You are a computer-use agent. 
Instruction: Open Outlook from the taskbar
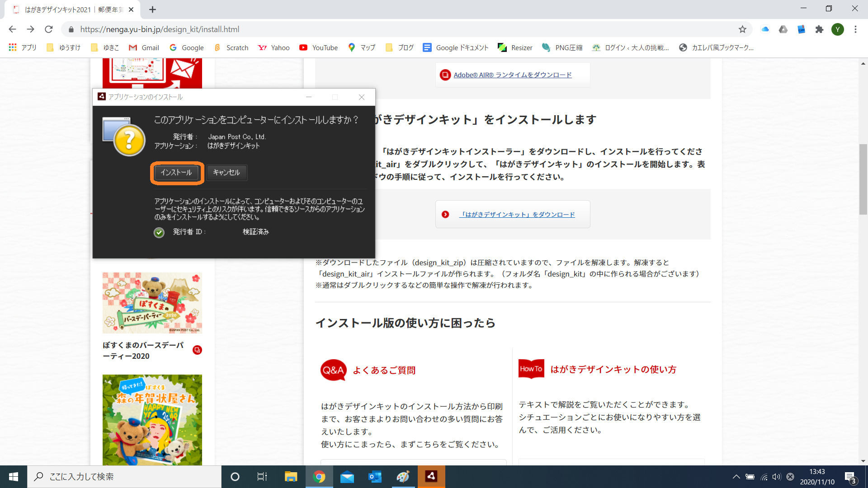(375, 477)
